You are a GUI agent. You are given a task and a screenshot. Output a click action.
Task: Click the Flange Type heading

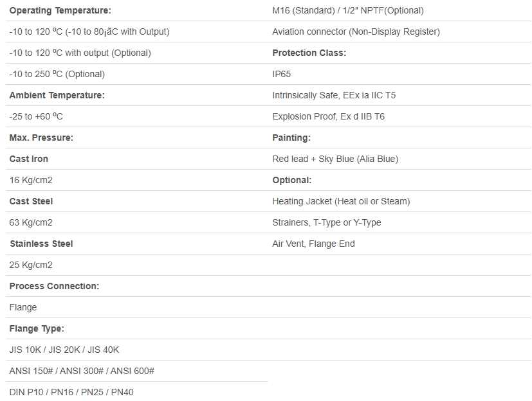(37, 328)
